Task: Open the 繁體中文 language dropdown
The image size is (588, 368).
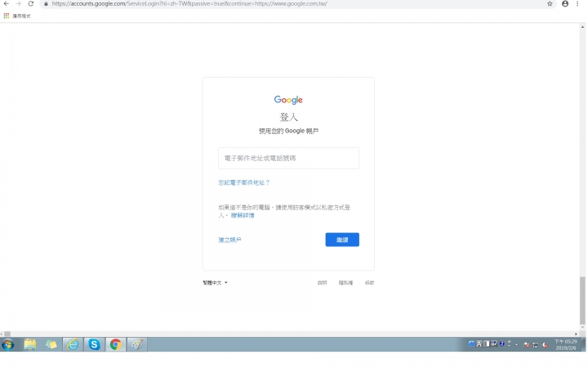Action: point(216,282)
